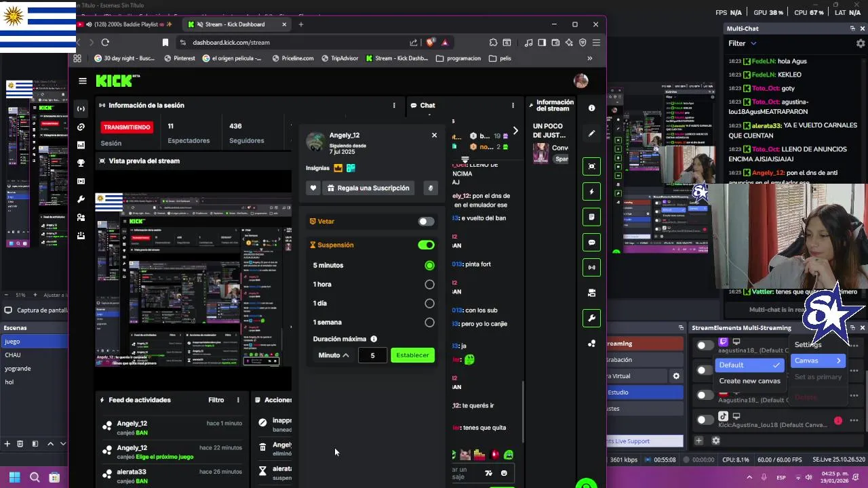
Task: Click the heart follow icon on user card
Action: click(313, 188)
